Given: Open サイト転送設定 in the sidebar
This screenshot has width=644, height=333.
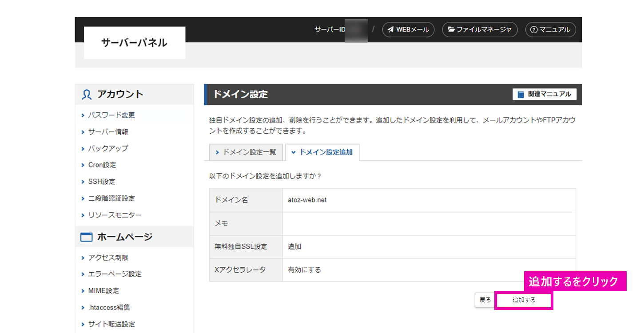Looking at the screenshot, I should tap(111, 324).
